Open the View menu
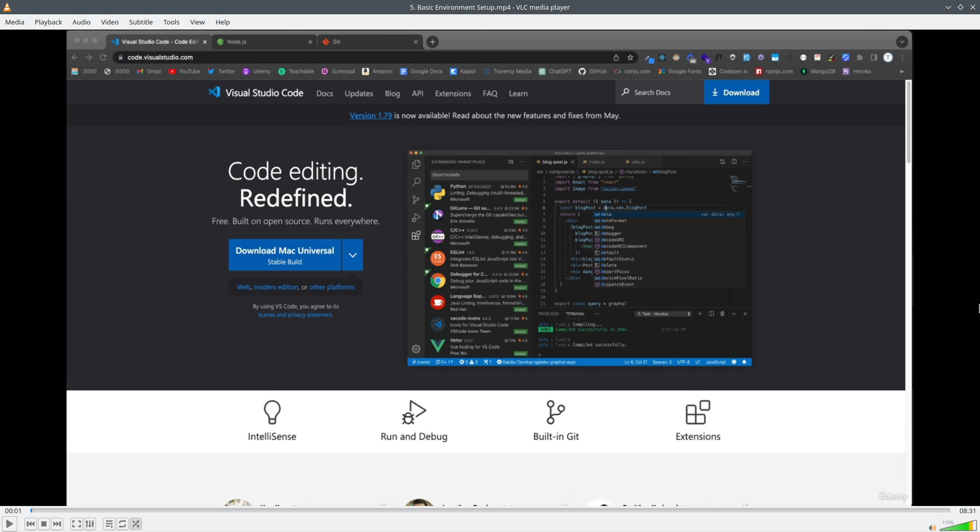 tap(198, 22)
